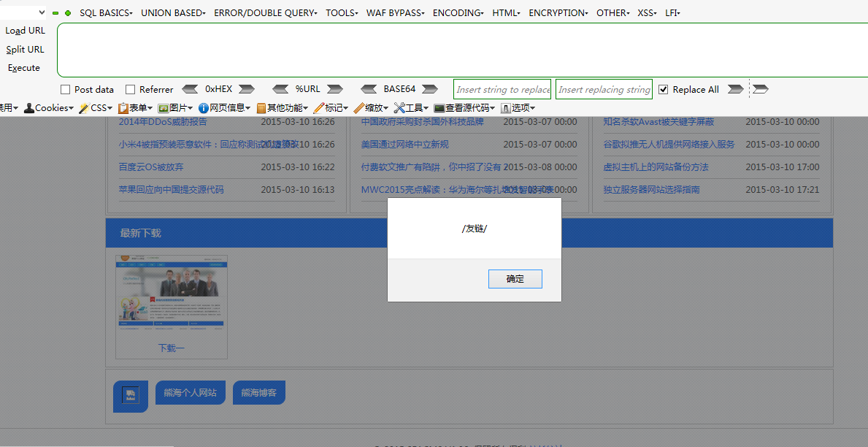868x447 pixels.
Task: Expand the 查看源代码 dropdown
Action: [493, 109]
